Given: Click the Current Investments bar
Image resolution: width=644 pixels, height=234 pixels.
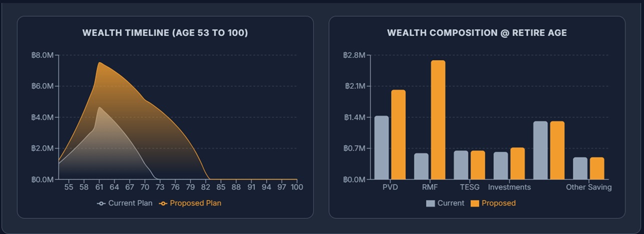Looking at the screenshot, I should [x=501, y=166].
